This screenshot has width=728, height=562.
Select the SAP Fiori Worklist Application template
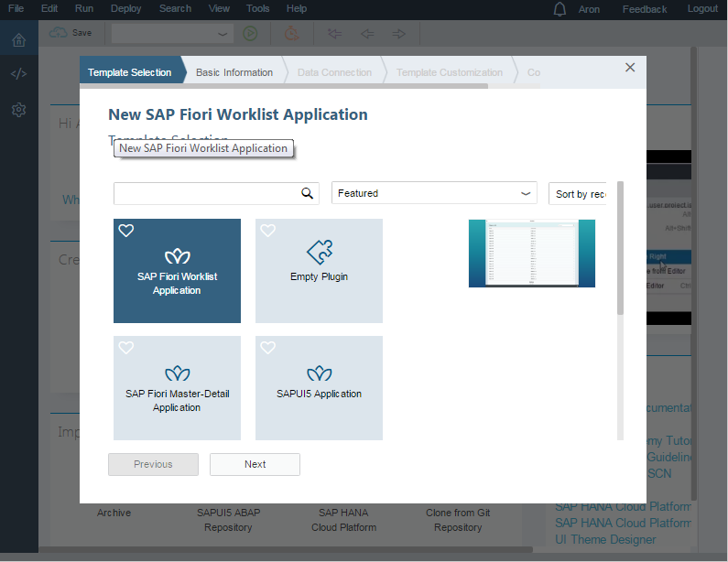click(x=177, y=271)
